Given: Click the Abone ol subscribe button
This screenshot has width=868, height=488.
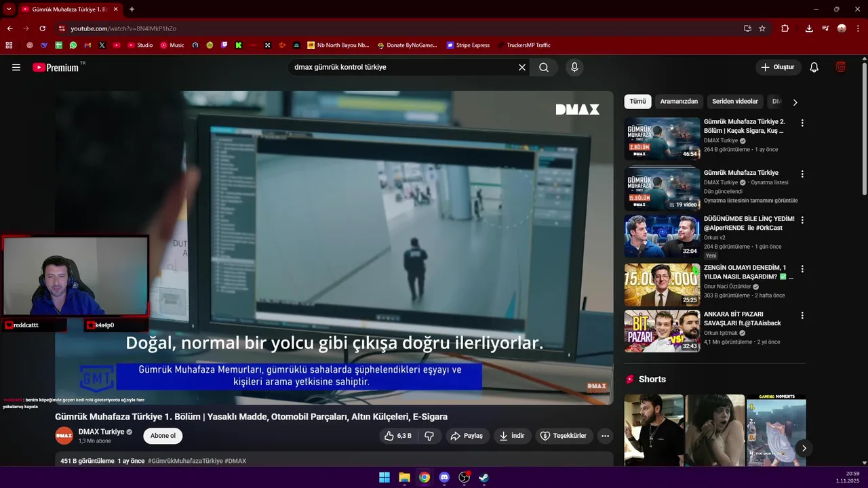Looking at the screenshot, I should click(163, 436).
